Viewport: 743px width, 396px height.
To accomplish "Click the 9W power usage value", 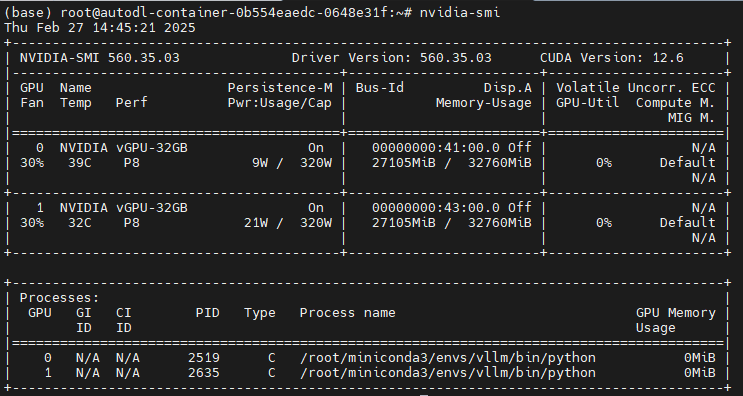I will (260, 163).
